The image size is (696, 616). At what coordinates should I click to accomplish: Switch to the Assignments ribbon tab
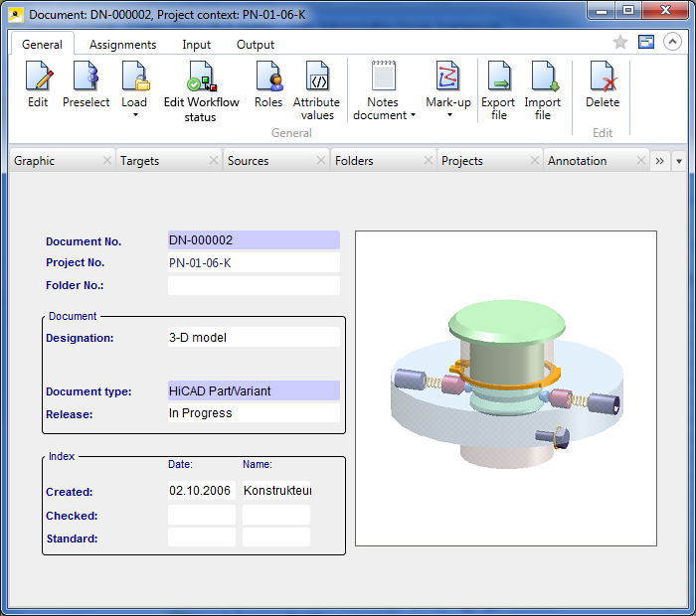122,45
